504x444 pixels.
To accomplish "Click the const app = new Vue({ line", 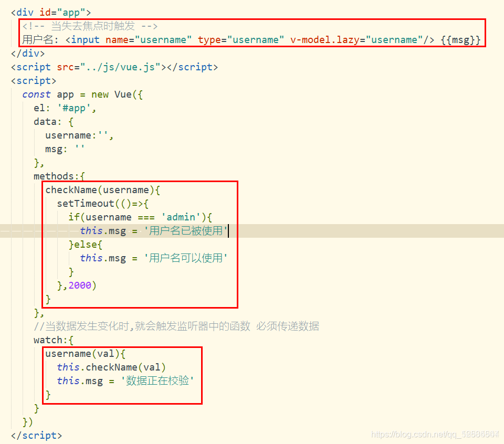I will [82, 94].
